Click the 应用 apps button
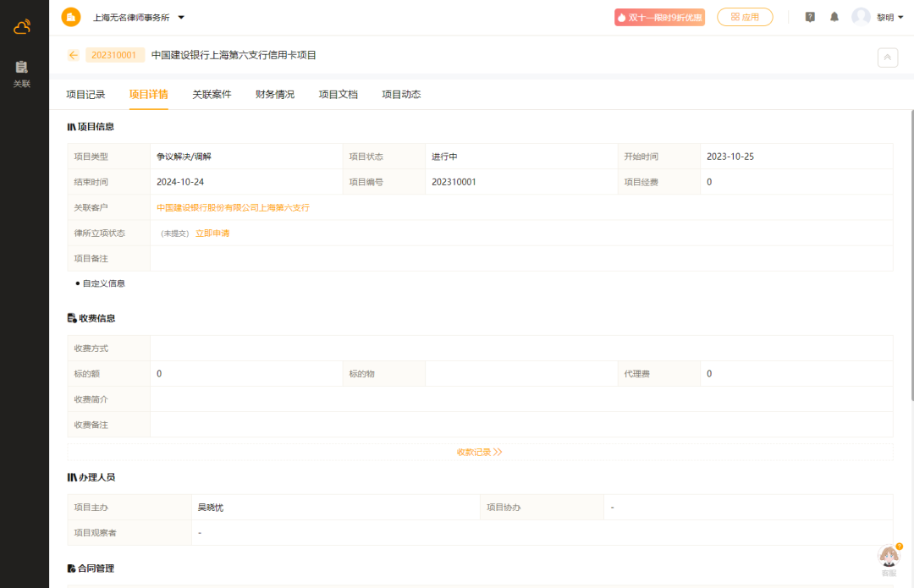The width and height of the screenshot is (914, 588). pyautogui.click(x=745, y=17)
